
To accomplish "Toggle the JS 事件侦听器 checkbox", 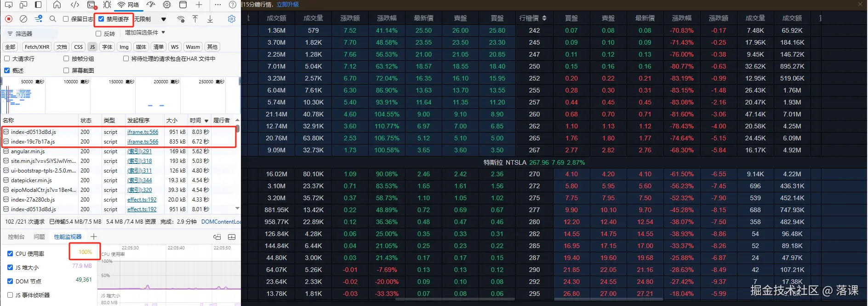I will click(x=10, y=295).
